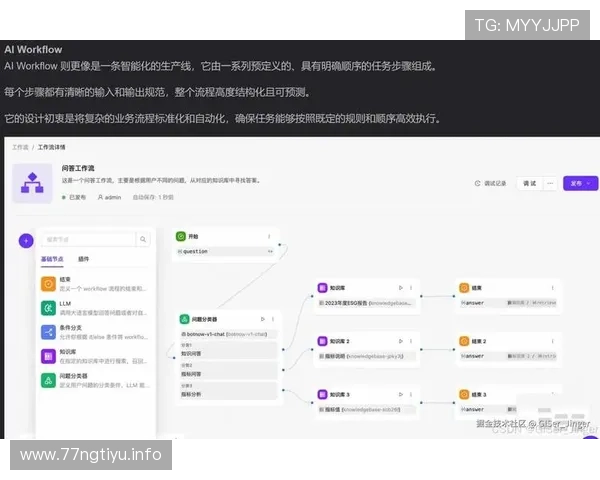Click the 指标说明 knowledge base row

point(367,356)
